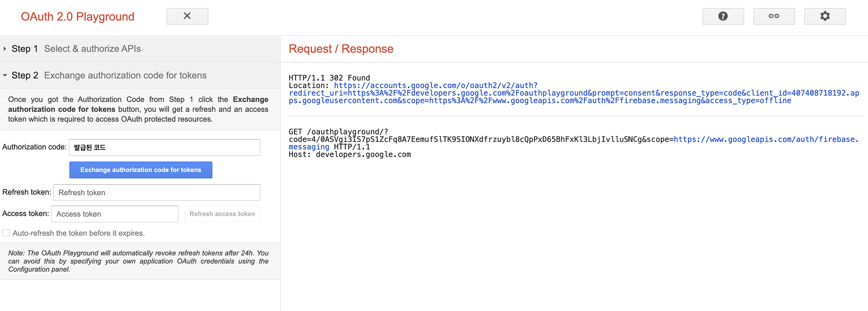
Task: Click the OAuth 2.0 Playground title
Action: (78, 17)
